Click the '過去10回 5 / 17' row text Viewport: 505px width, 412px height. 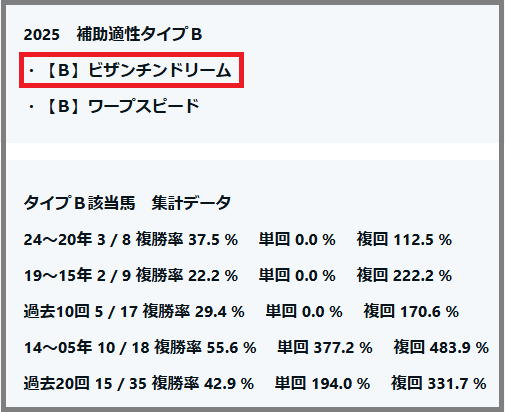[x=81, y=311]
